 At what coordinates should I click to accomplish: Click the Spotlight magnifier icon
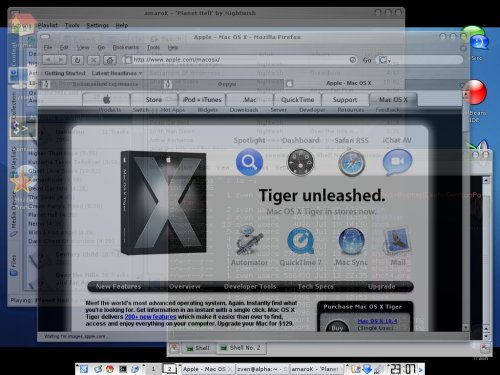coord(249,162)
